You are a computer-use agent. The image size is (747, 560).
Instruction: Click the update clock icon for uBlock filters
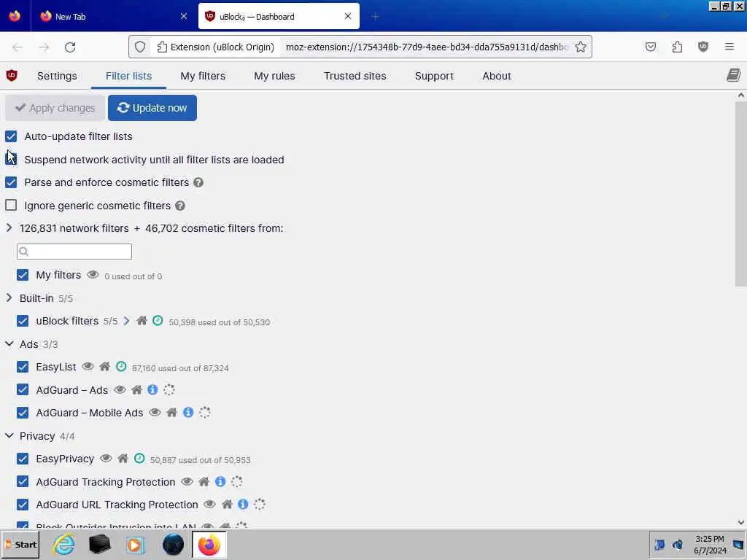(x=158, y=321)
